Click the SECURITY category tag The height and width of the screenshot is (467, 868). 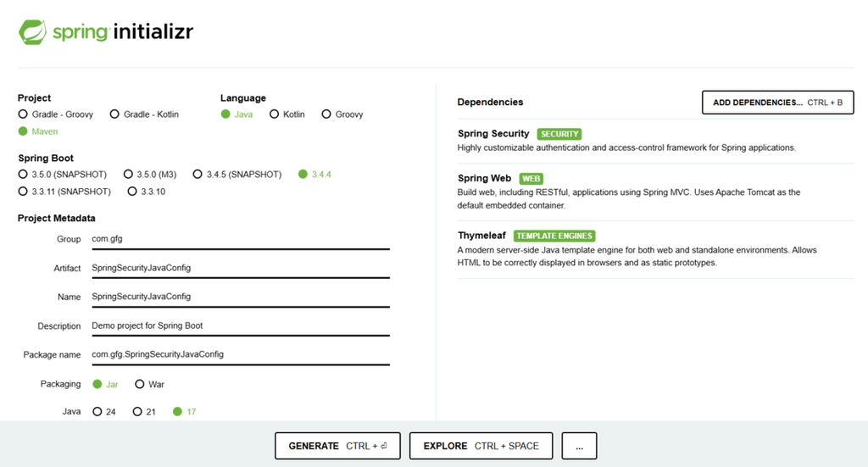click(x=559, y=134)
